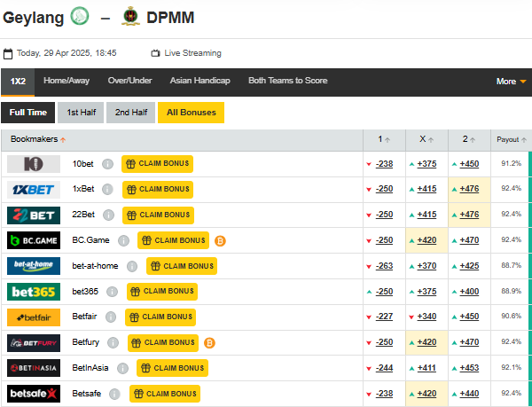Viewport: 532px width, 407px height.
Task: Open the Asian Handicap tab
Action: (199, 81)
